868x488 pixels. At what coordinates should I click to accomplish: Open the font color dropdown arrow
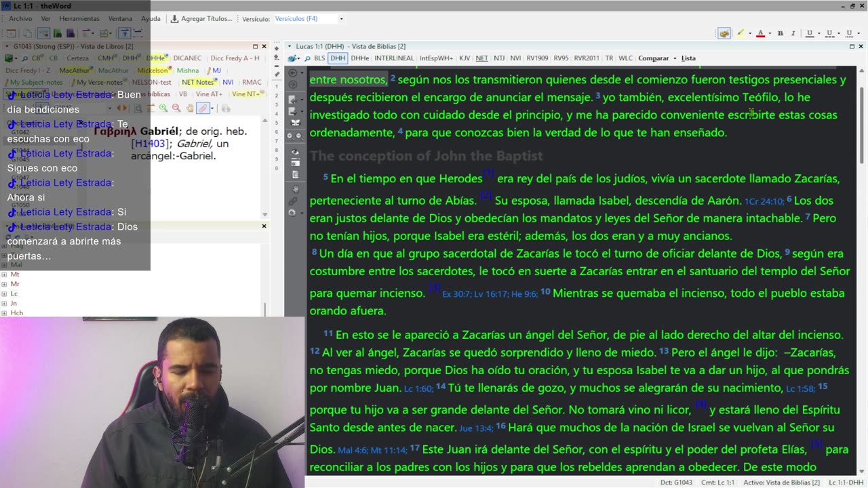[x=769, y=33]
